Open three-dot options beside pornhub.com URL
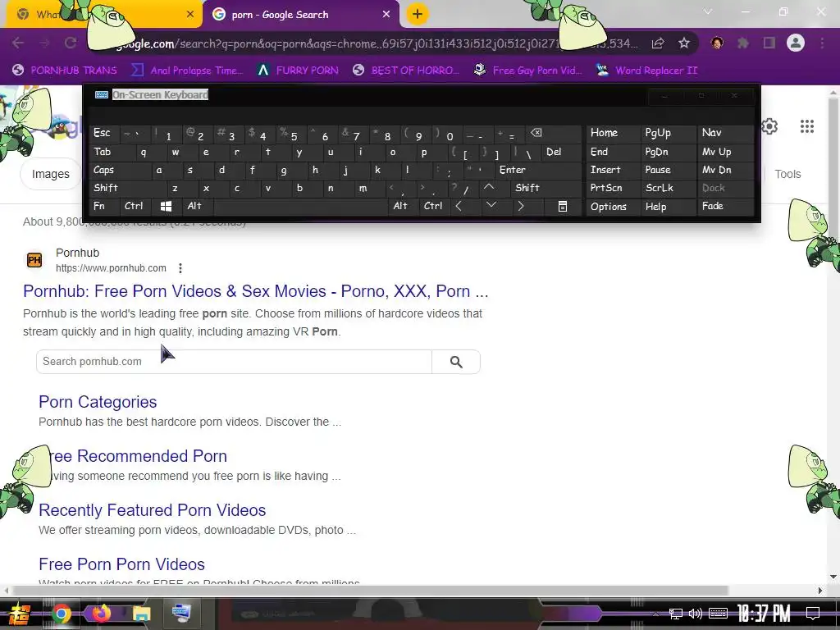This screenshot has height=630, width=840. pos(180,268)
